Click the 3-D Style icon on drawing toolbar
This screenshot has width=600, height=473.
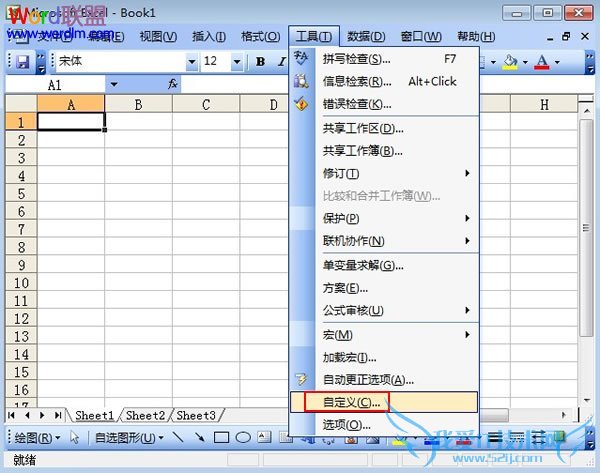click(559, 437)
